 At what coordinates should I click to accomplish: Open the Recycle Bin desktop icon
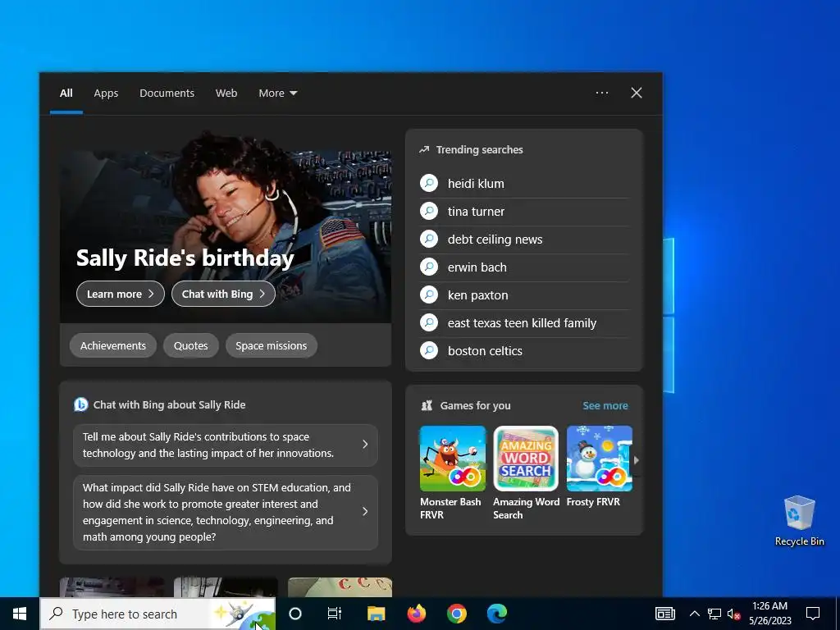tap(799, 521)
